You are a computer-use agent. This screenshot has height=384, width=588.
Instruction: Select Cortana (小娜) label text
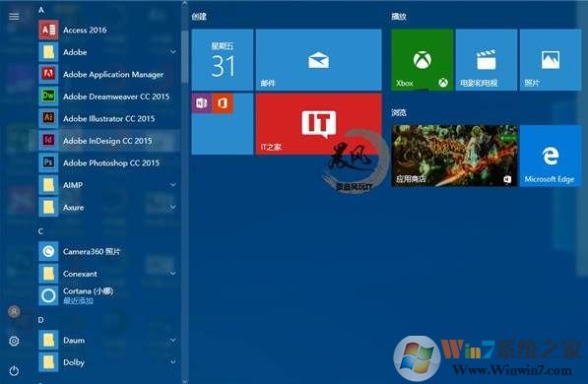pyautogui.click(x=88, y=291)
